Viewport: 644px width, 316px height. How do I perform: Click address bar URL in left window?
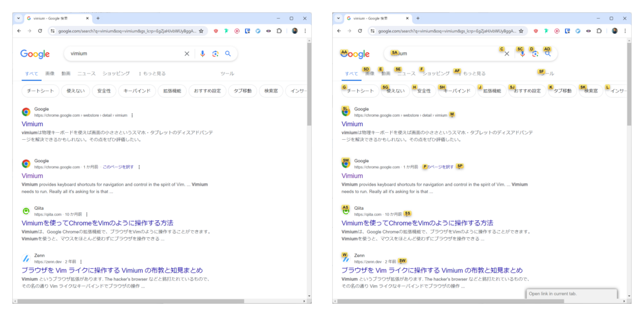tap(127, 31)
